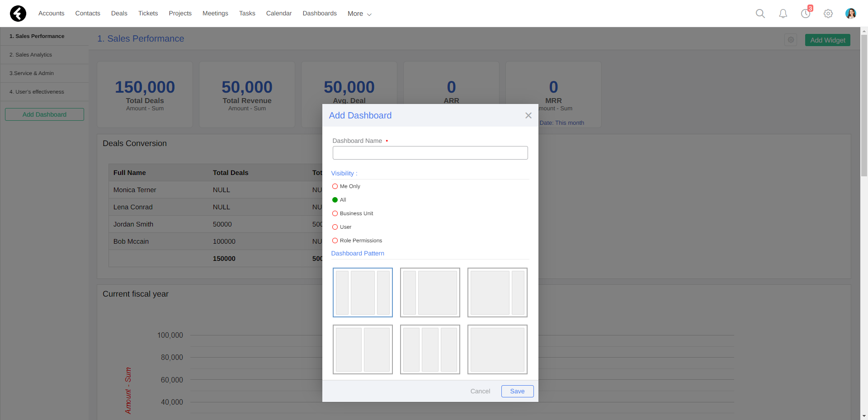Select the Me Only visibility option
868x420 pixels.
335,186
